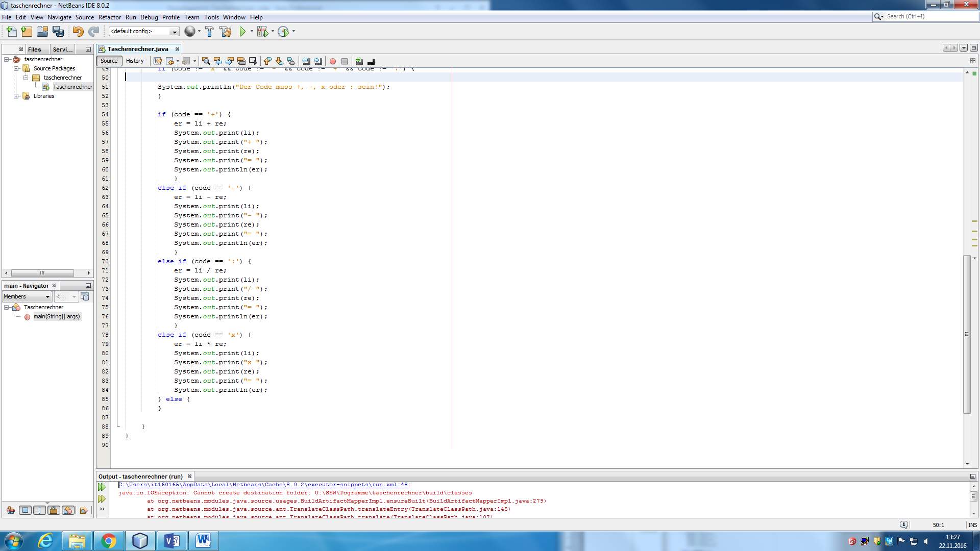The width and height of the screenshot is (980, 551).
Task: Run the project with green play icon
Action: tap(242, 32)
